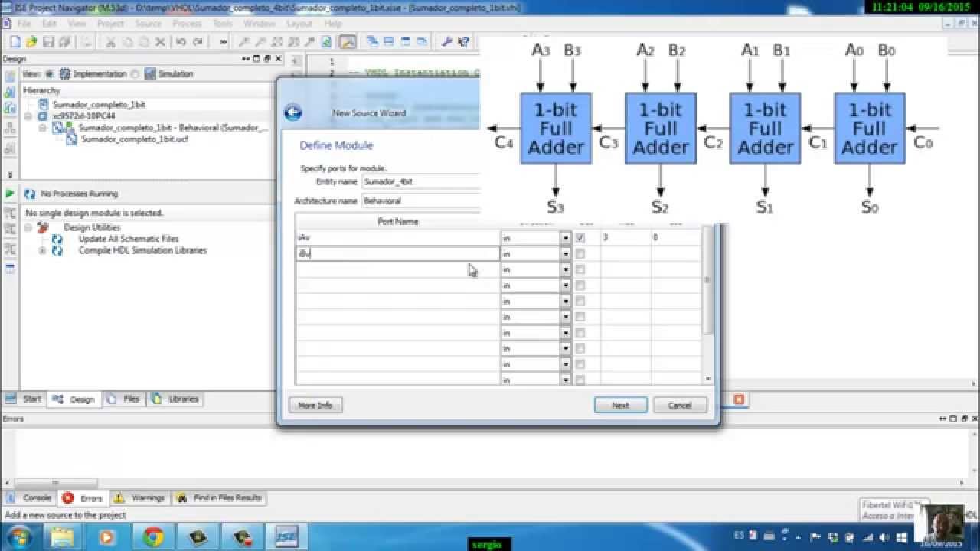Switch to the Warnings tab
980x551 pixels.
pyautogui.click(x=140, y=497)
